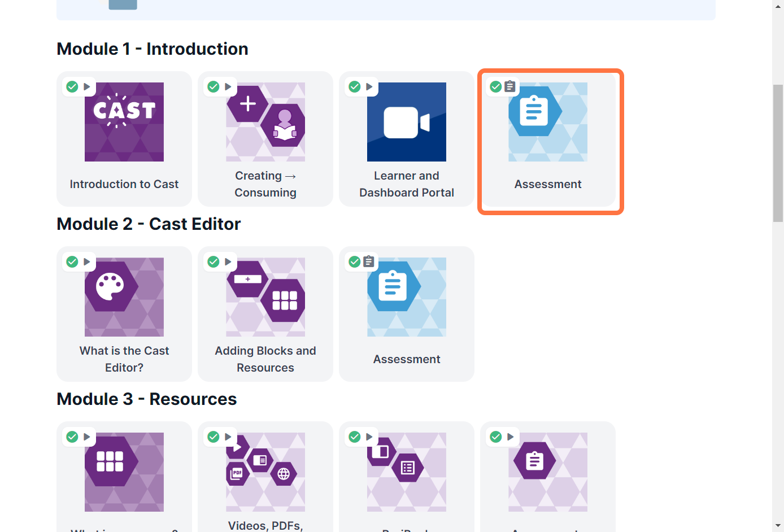Viewport: 784px width, 532px height.
Task: Open the Assessment title in Module 1
Action: click(x=548, y=184)
